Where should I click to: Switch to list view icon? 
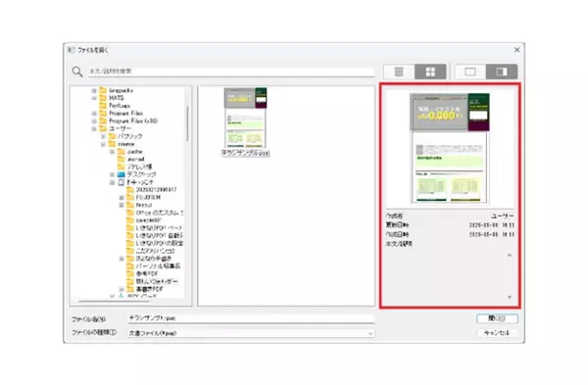[399, 72]
